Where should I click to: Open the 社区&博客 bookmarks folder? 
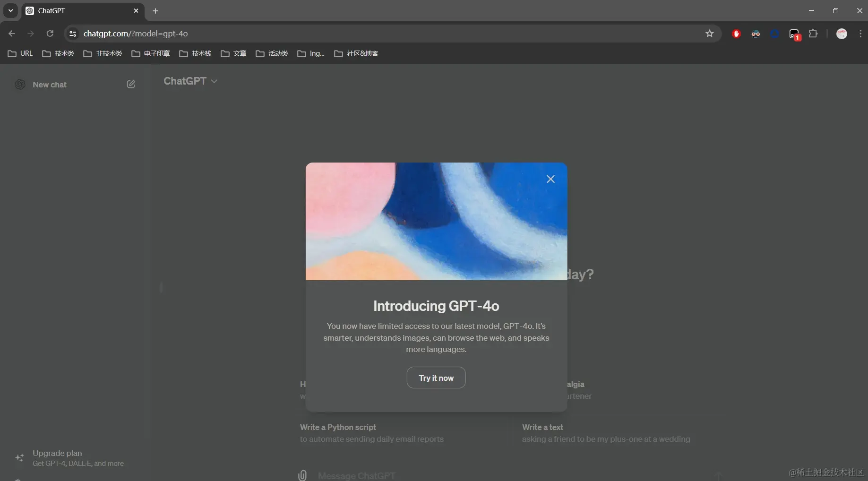click(x=356, y=53)
